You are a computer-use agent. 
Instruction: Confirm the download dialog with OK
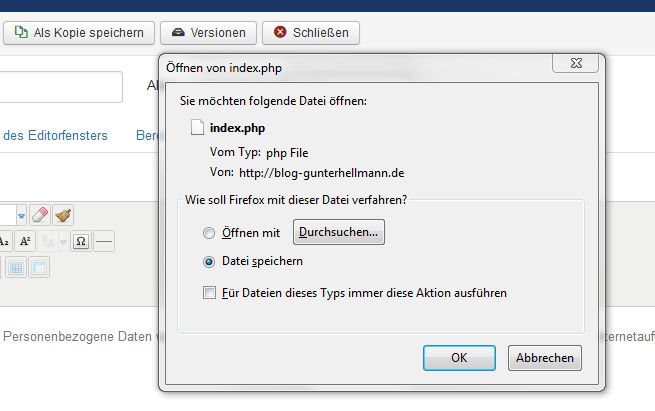(459, 357)
